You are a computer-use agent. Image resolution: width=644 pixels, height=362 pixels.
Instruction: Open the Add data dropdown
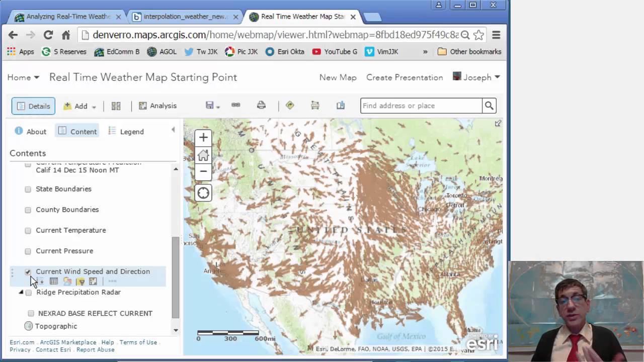pyautogui.click(x=79, y=106)
